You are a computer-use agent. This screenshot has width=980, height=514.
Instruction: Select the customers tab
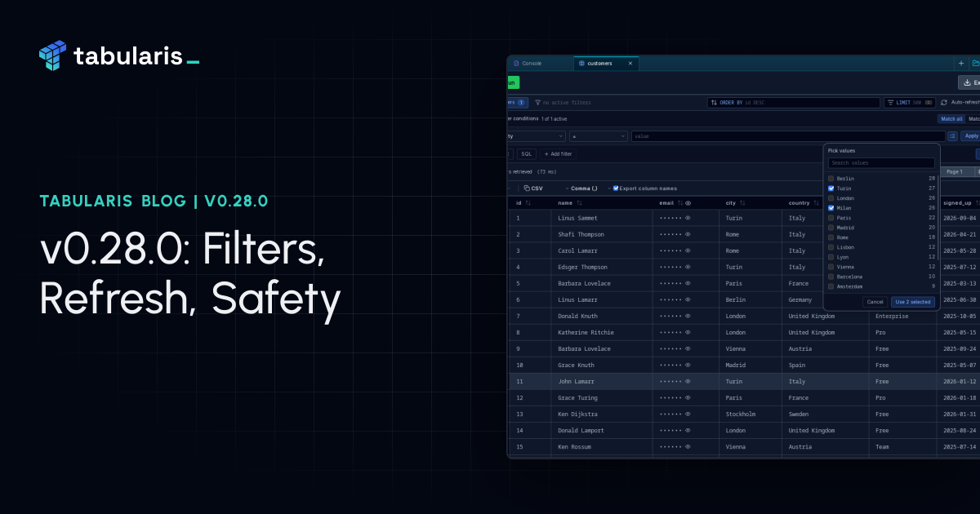pyautogui.click(x=605, y=64)
